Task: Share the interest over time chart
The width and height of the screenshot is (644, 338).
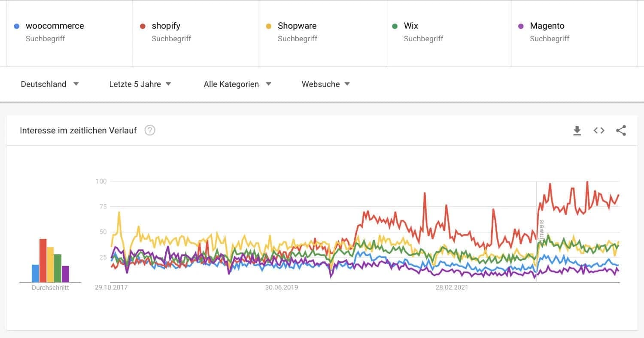Action: [x=621, y=130]
